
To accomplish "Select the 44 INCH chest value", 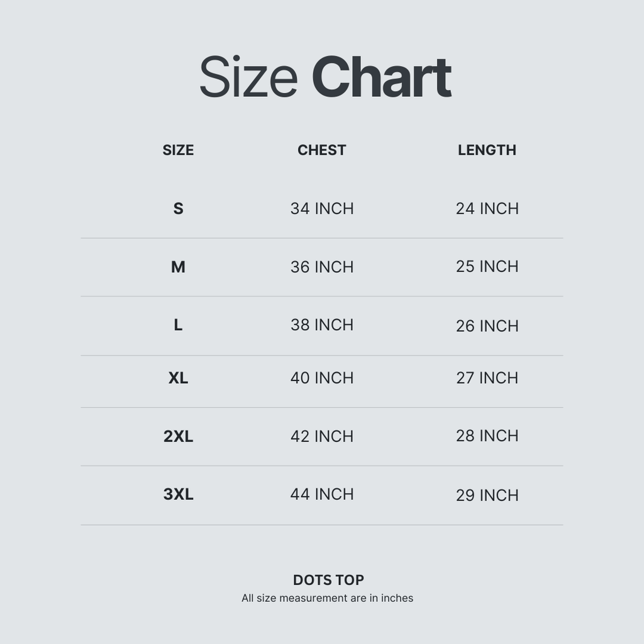I will pos(321,494).
